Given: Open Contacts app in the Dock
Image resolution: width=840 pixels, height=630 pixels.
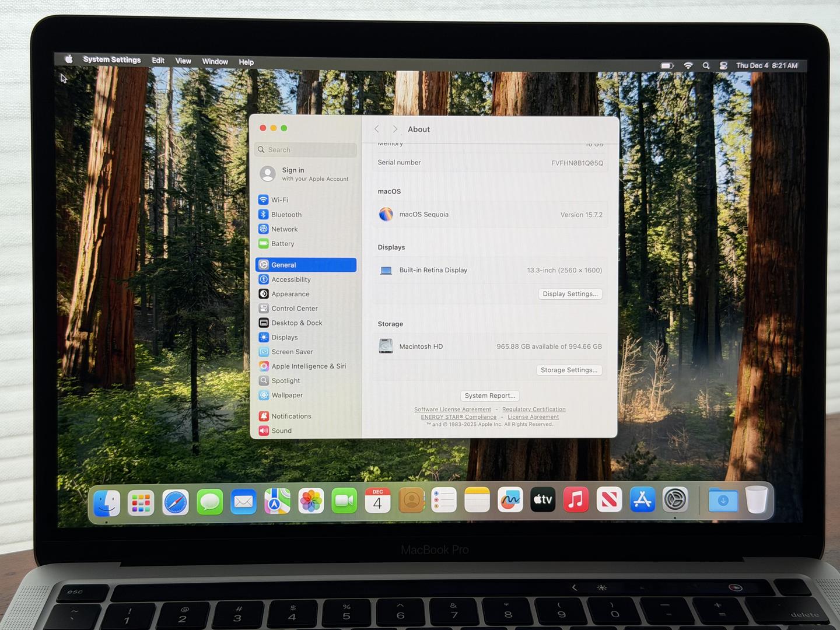Looking at the screenshot, I should pos(411,501).
